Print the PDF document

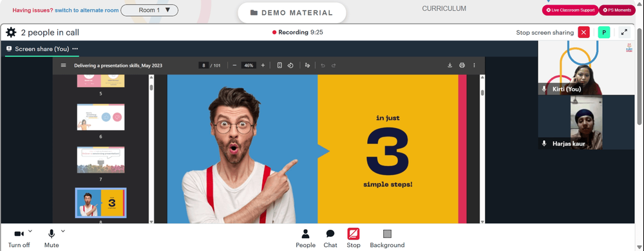[x=462, y=65]
